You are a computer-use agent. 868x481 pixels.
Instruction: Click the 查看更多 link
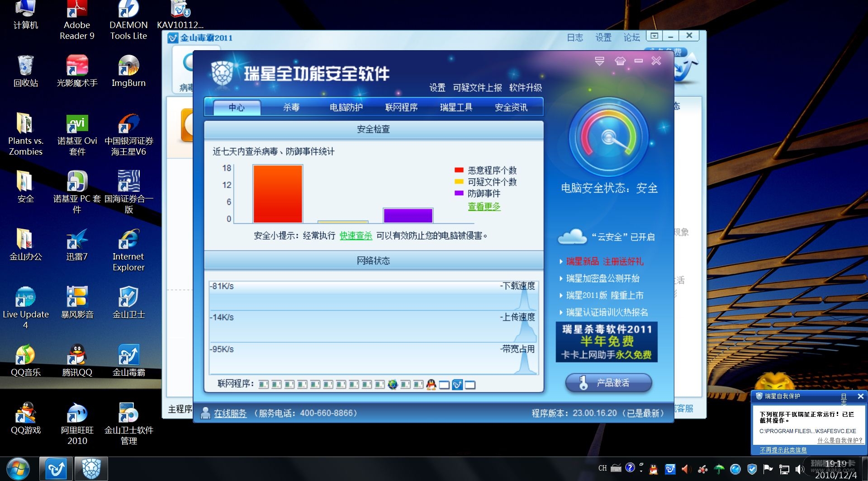484,207
